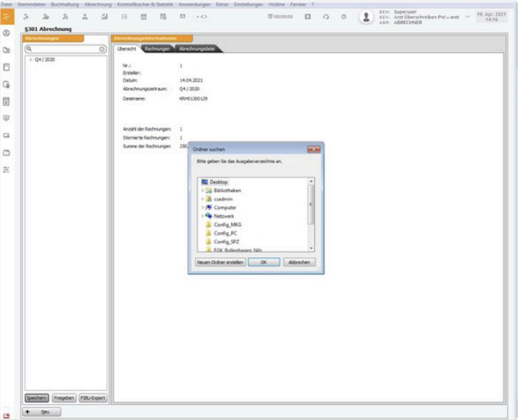Click Abbrechen in folder dialog
This screenshot has width=518, height=420.
click(299, 262)
